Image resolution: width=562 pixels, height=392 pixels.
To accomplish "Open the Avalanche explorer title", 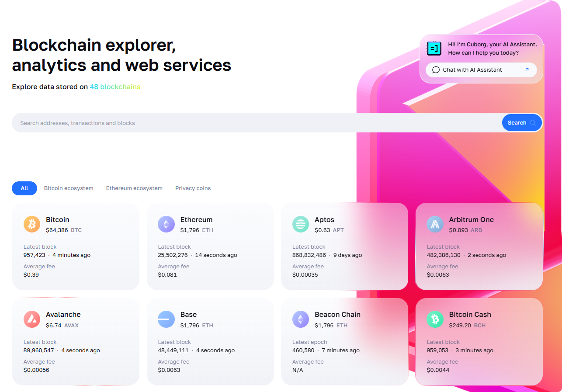I will point(63,315).
